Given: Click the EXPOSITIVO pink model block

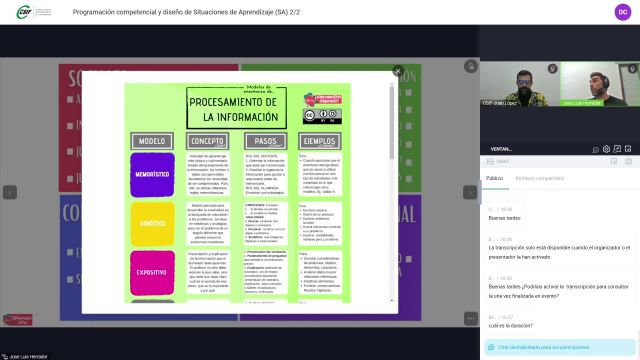Looking at the screenshot, I should click(152, 273).
